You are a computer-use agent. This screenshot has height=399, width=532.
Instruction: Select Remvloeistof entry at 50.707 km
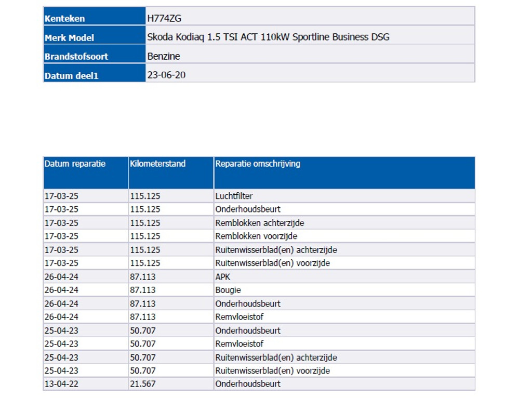(x=239, y=344)
